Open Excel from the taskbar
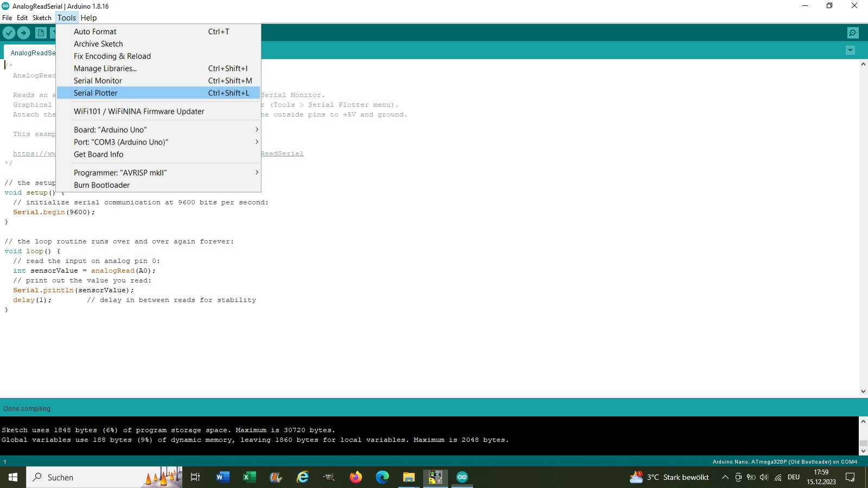 point(249,477)
